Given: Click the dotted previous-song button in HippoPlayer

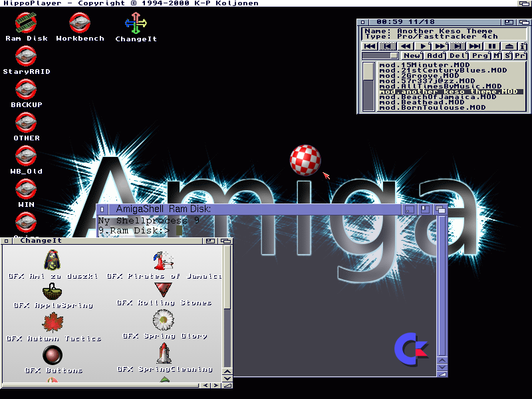Looking at the screenshot, I should point(387,46).
